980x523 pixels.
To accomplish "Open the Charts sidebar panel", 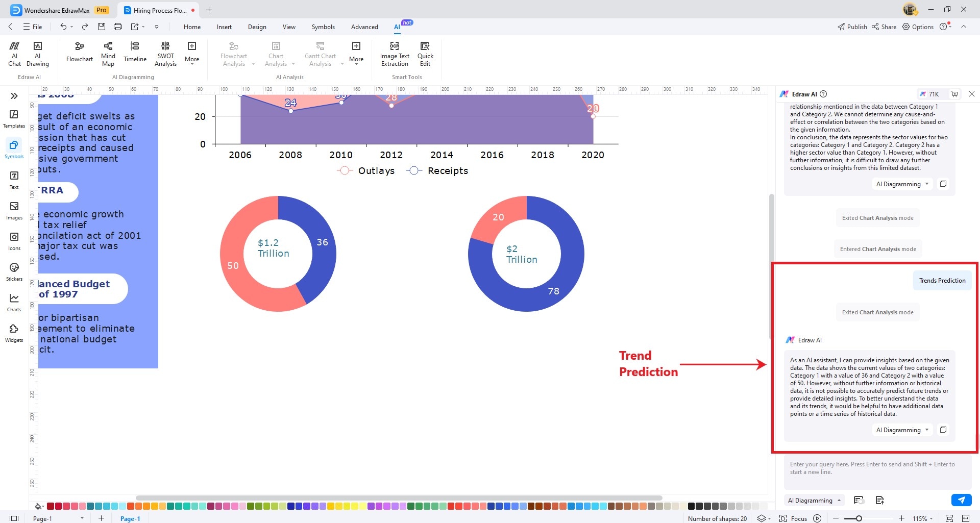I will pyautogui.click(x=14, y=303).
